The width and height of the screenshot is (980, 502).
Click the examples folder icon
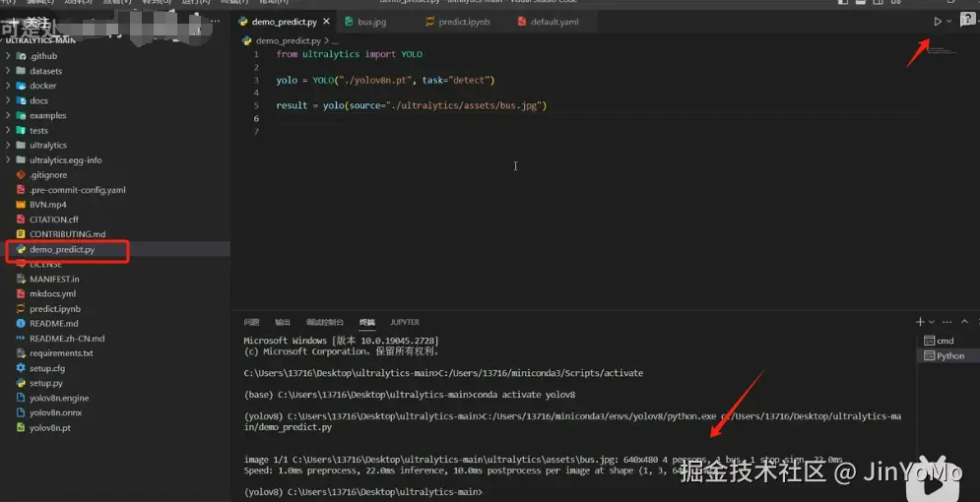click(x=21, y=115)
